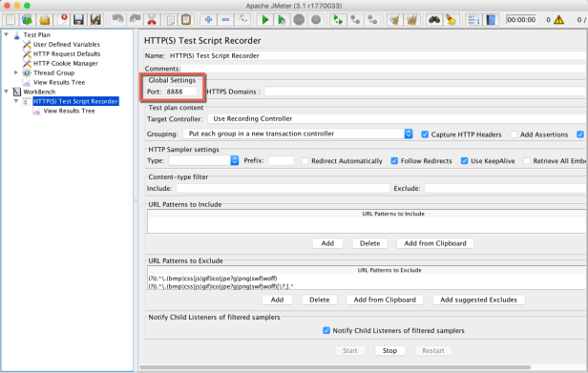Image resolution: width=588 pixels, height=373 pixels.
Task: Click the Redo arrow icon
Action: [135, 19]
